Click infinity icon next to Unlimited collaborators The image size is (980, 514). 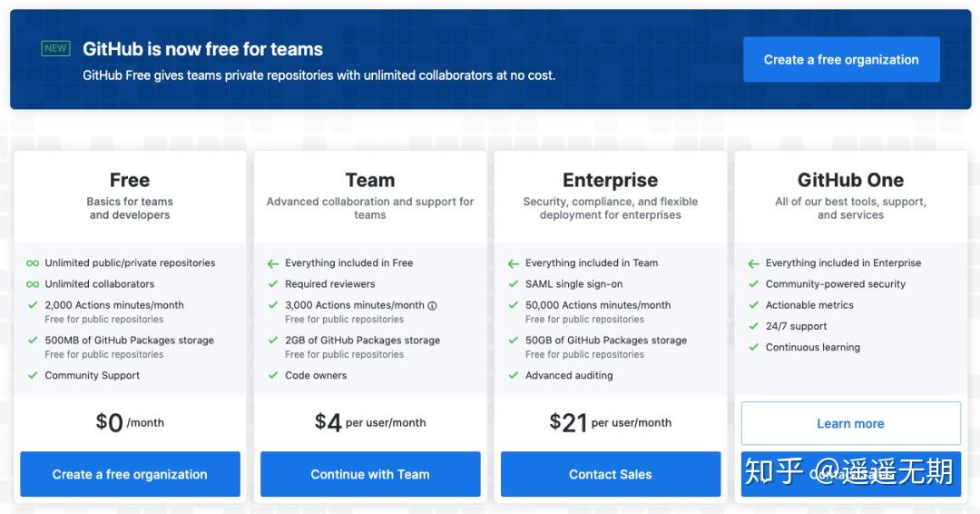pyautogui.click(x=33, y=284)
